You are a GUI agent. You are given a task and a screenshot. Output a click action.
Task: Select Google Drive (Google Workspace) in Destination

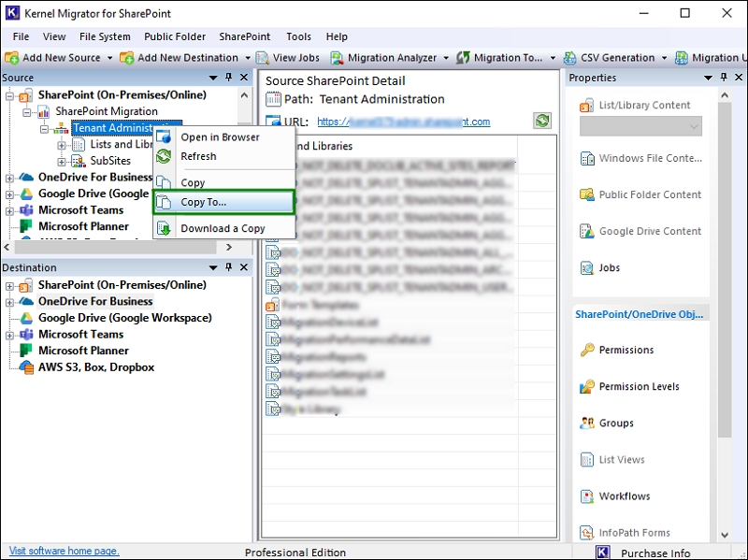125,318
